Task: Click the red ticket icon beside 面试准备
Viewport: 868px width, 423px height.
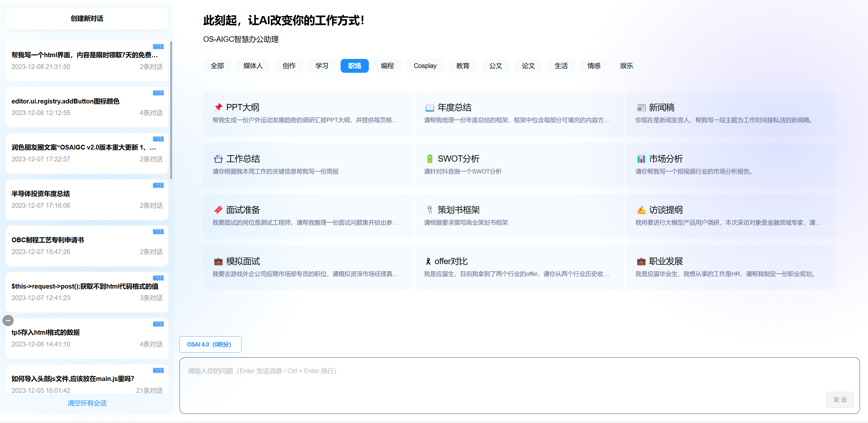Action: (218, 210)
